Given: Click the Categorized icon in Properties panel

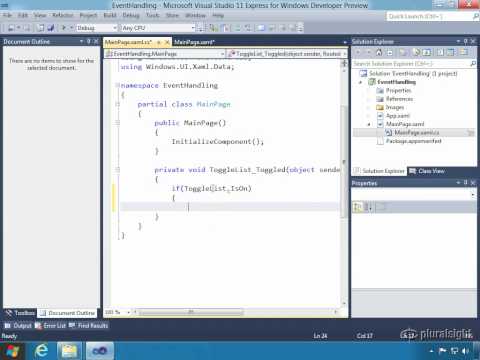Looking at the screenshot, I should [358, 207].
